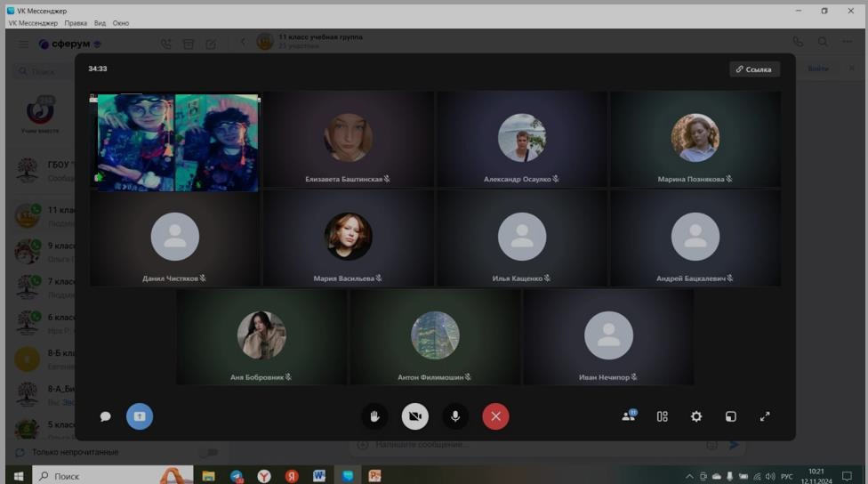Open Windows Start menu
Image resolution: width=868 pixels, height=484 pixels.
[x=19, y=476]
